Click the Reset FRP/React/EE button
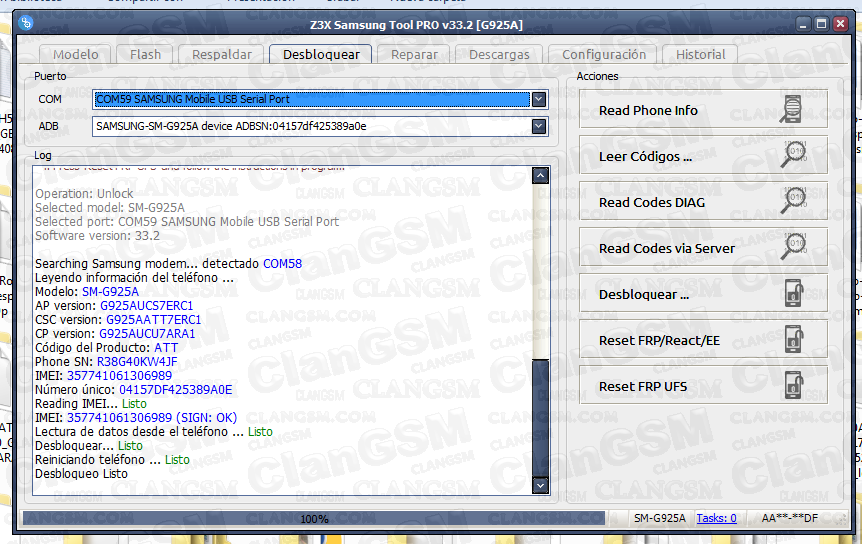862x544 pixels. point(703,341)
